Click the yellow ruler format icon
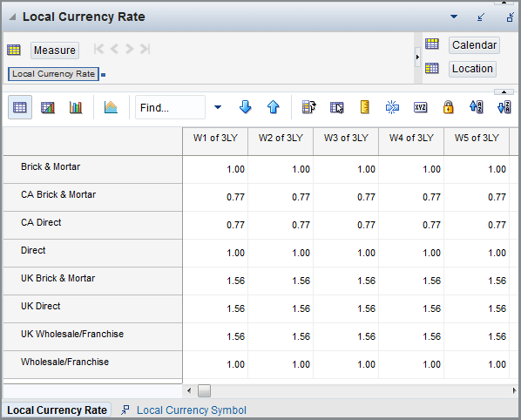 coord(365,107)
